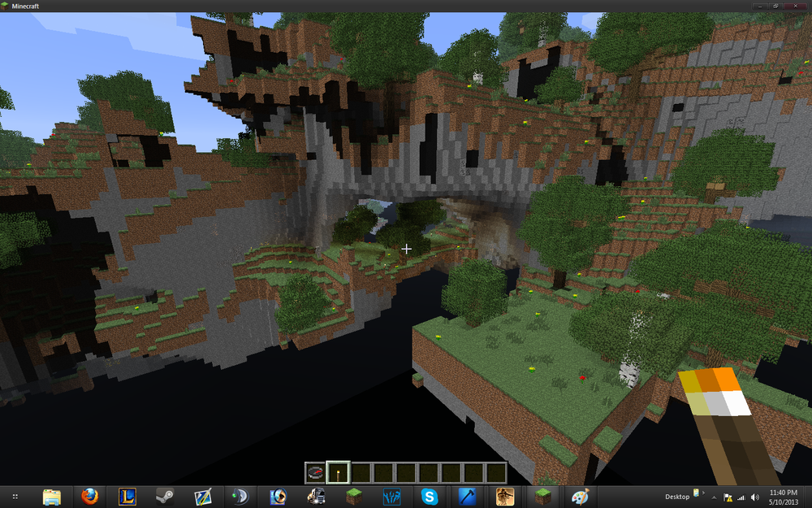Viewport: 812px width, 508px height.
Task: Select the last empty hotbar slot
Action: (496, 473)
